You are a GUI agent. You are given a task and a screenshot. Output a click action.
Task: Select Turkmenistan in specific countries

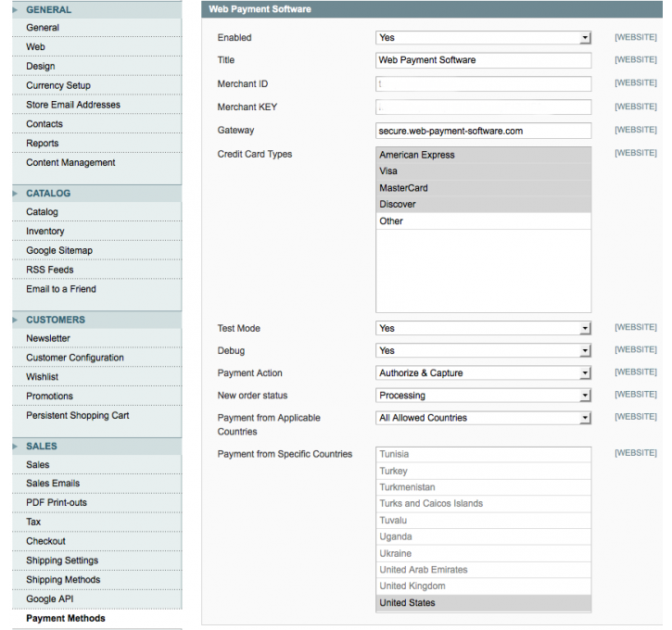pos(484,487)
